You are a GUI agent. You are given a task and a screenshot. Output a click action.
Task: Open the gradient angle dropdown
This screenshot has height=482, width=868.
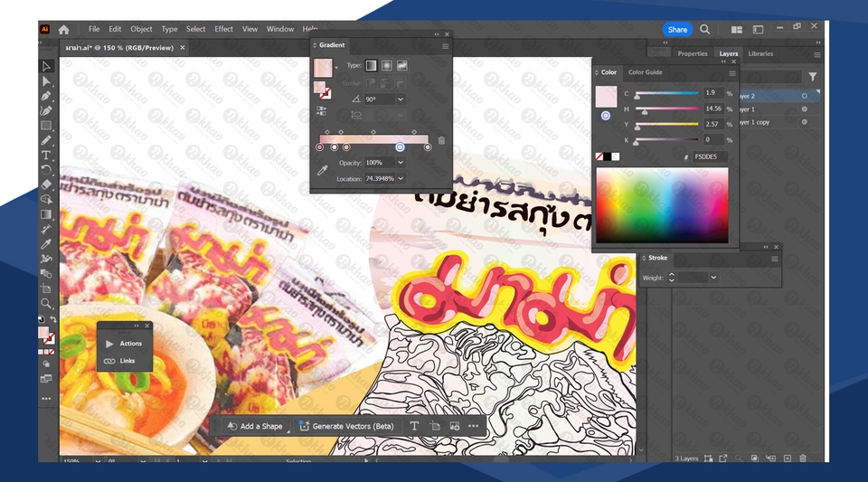click(401, 99)
